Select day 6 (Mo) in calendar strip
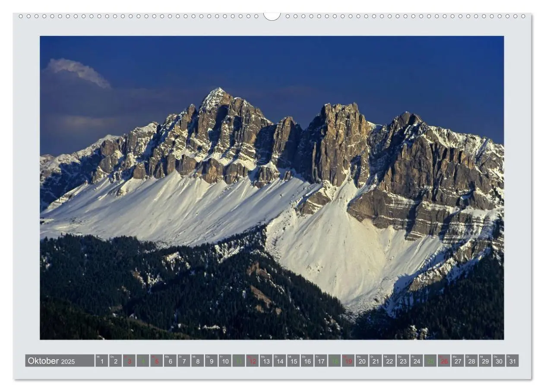Screen dimensions: 544x392 (170, 360)
